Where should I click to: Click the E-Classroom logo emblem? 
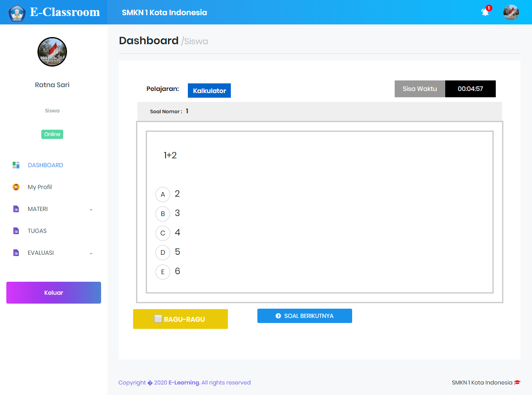point(17,12)
